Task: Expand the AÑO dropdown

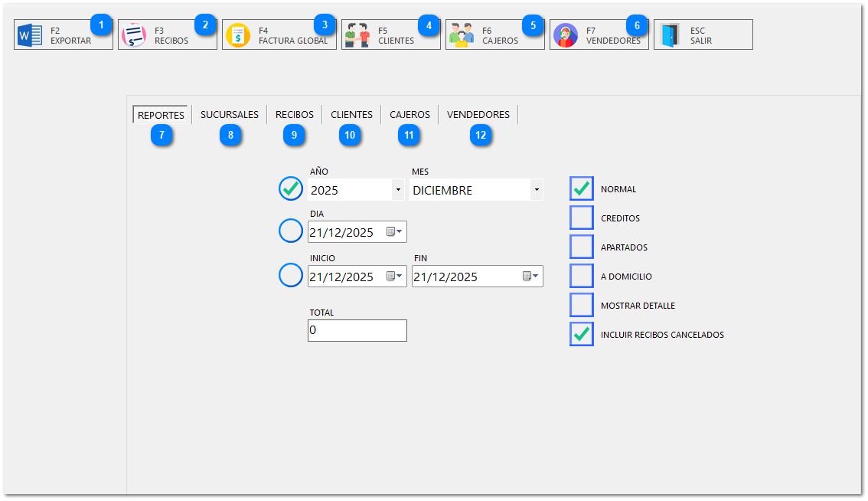Action: point(397,189)
